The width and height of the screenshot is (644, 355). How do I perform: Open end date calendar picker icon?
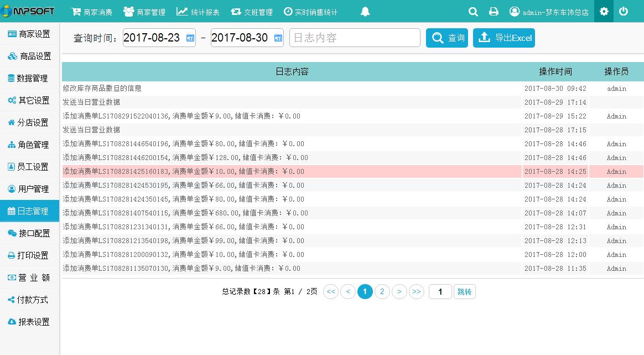coord(278,38)
